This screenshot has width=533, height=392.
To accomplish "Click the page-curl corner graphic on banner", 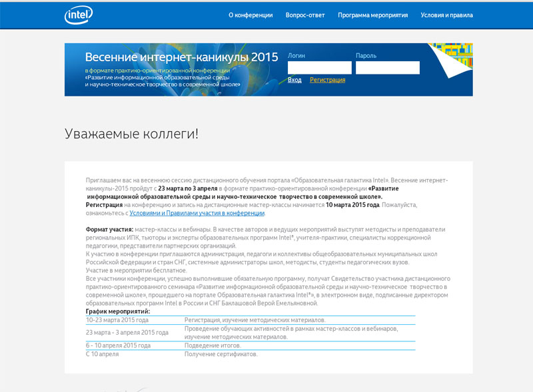I will pos(452,60).
